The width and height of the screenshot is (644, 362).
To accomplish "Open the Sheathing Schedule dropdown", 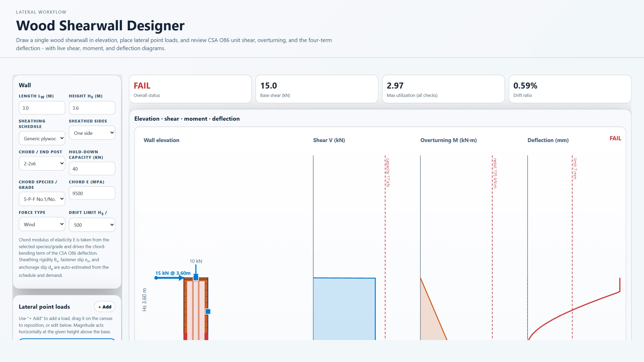I will click(42, 138).
